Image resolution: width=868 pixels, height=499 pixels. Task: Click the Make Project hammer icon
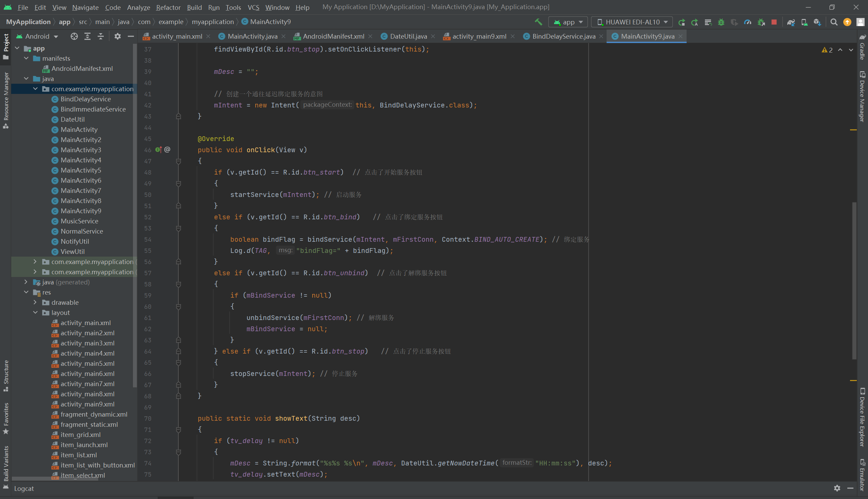[538, 22]
